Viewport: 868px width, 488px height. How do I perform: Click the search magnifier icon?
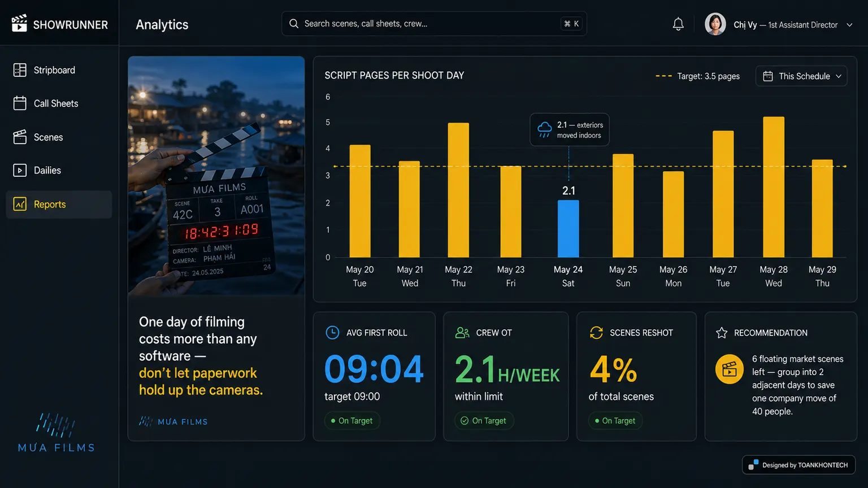pos(294,24)
